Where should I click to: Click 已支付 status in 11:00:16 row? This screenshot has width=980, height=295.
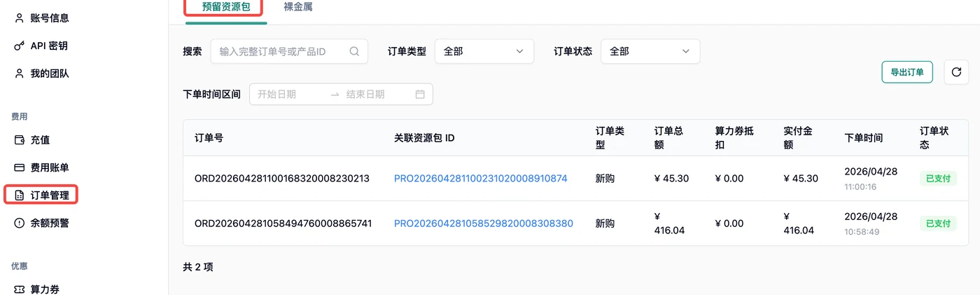click(x=938, y=179)
